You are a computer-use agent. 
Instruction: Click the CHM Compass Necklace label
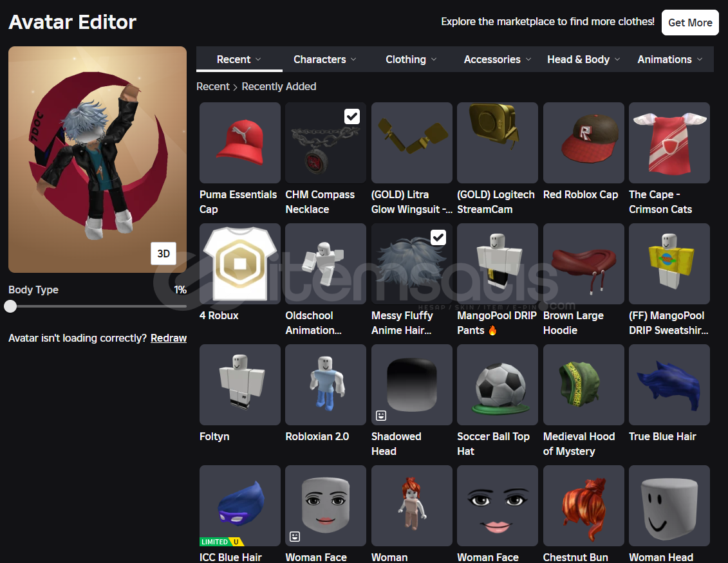pyautogui.click(x=320, y=201)
